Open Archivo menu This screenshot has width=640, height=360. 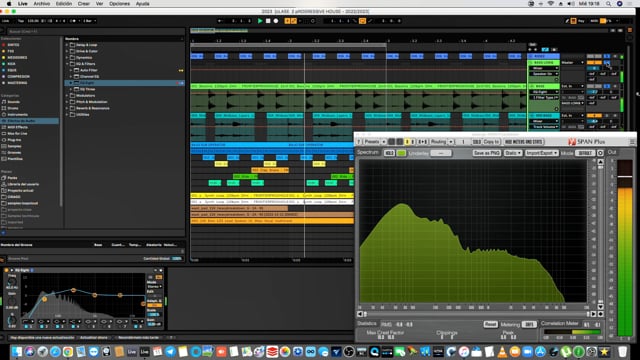tap(42, 4)
